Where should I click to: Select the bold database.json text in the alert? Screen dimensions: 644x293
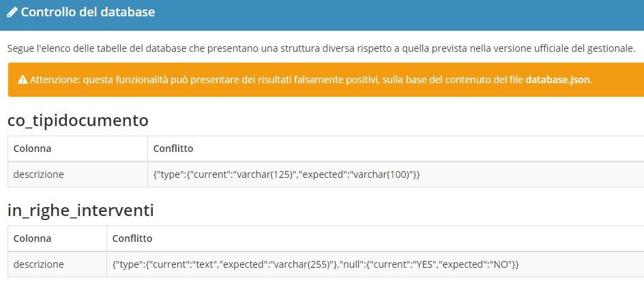click(x=557, y=80)
